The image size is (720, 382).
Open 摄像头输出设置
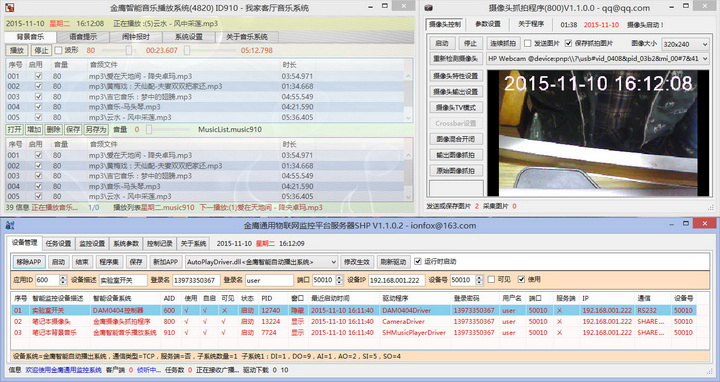pyautogui.click(x=456, y=92)
